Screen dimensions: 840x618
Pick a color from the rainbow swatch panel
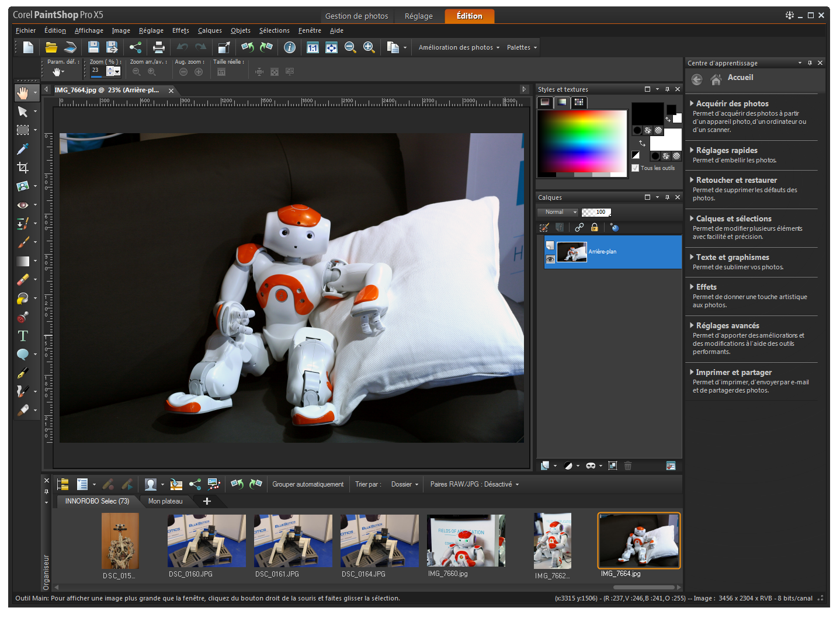pos(581,140)
